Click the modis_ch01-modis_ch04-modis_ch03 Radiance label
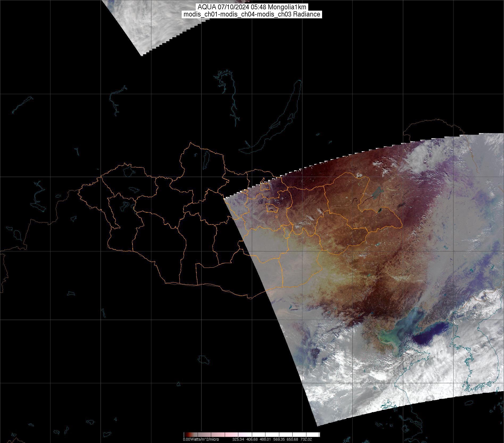 [x=252, y=14]
